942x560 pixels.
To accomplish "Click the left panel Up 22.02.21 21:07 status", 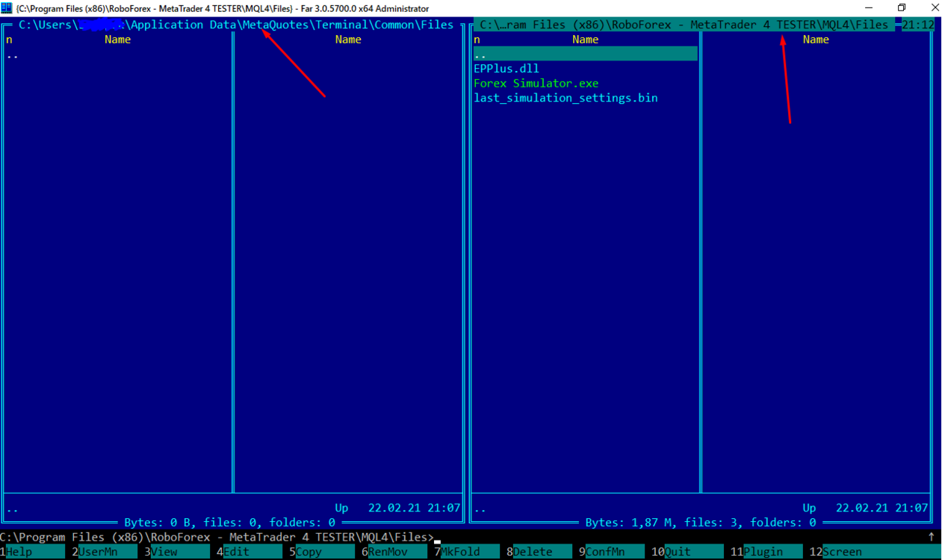I will click(x=397, y=508).
